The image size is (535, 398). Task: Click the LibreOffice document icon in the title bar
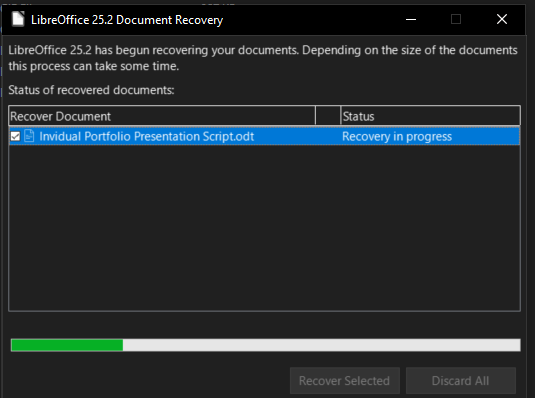(18, 19)
